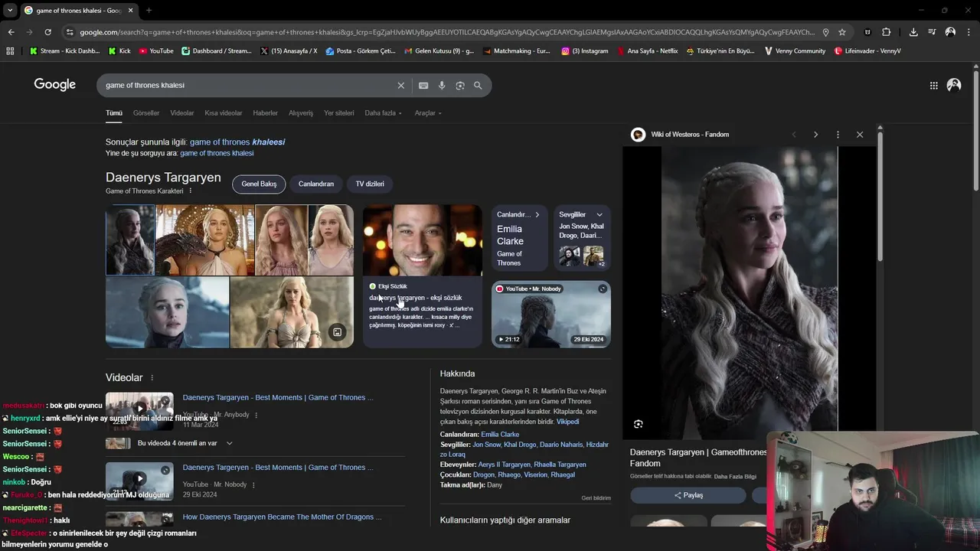This screenshot has height=551, width=980.
Task: Click the Geri bildirim feedback link
Action: 596,498
